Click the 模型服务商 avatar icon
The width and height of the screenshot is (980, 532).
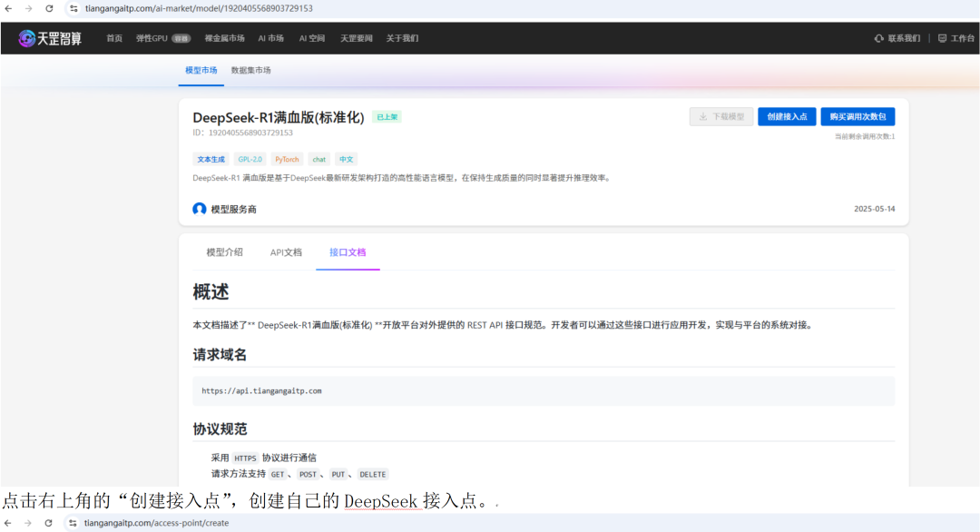200,209
